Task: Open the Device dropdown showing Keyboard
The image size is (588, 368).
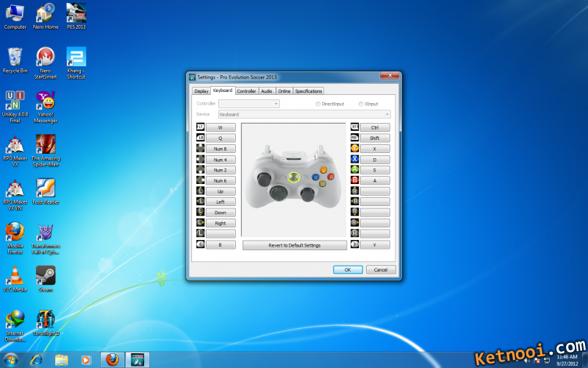Action: point(304,114)
